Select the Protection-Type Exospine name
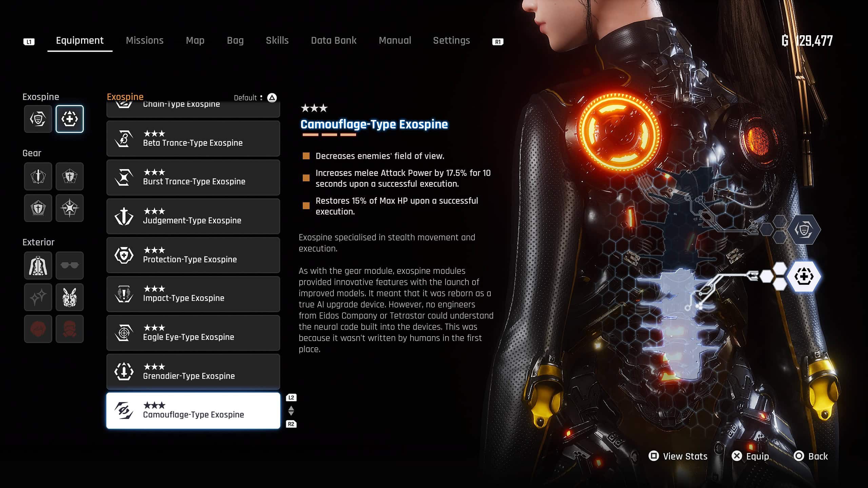 click(x=190, y=260)
